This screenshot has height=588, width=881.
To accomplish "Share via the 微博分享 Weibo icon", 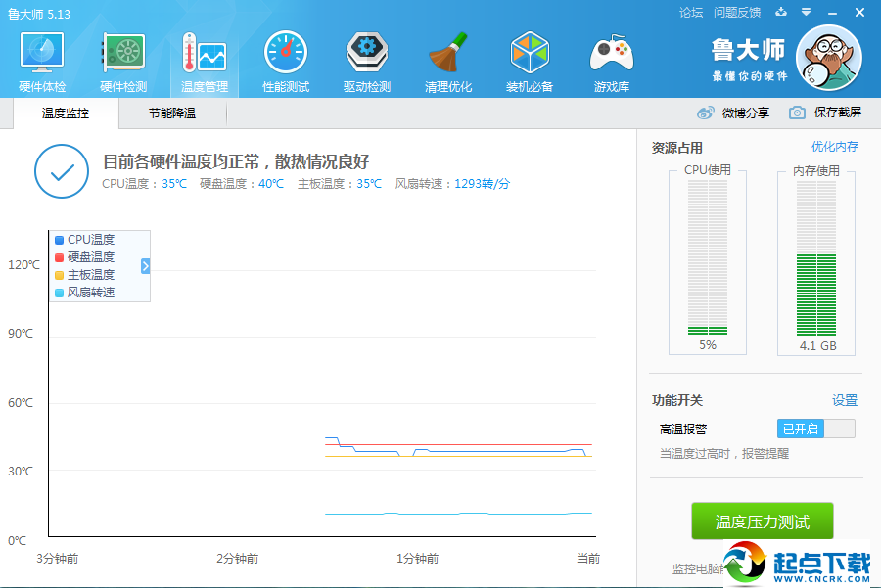I will pos(706,113).
